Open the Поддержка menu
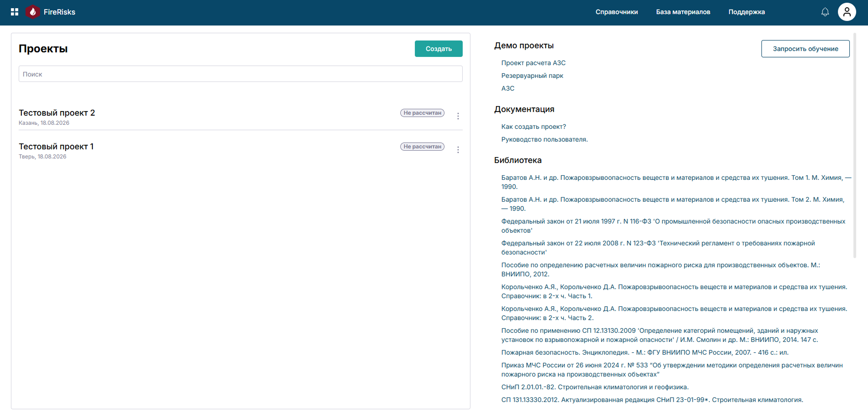This screenshot has height=412, width=868. pos(746,12)
